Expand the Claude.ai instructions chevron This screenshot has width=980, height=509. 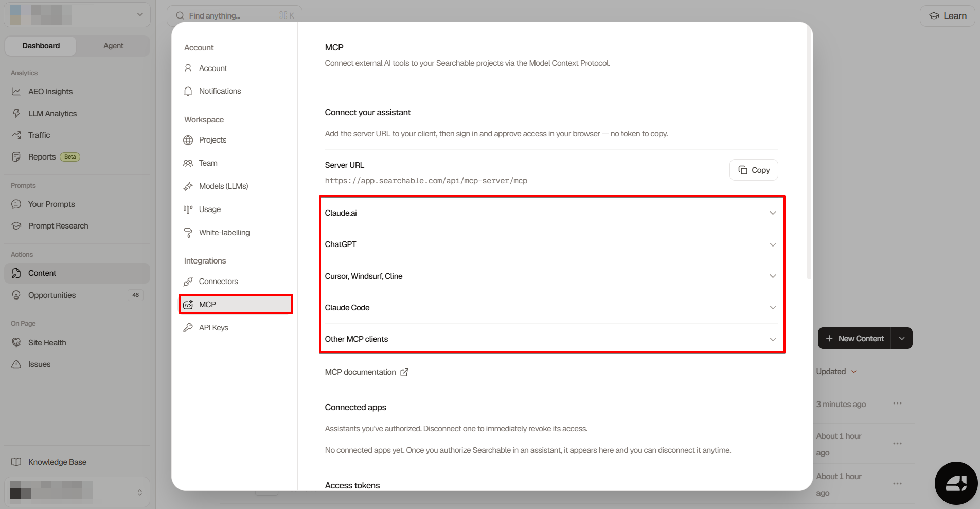coord(773,213)
